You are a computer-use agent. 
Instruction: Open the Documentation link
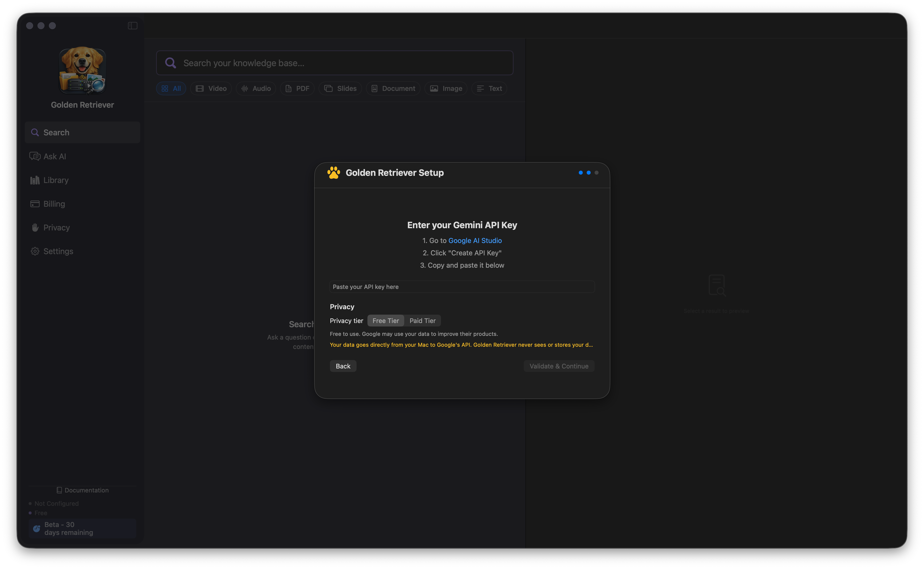82,490
